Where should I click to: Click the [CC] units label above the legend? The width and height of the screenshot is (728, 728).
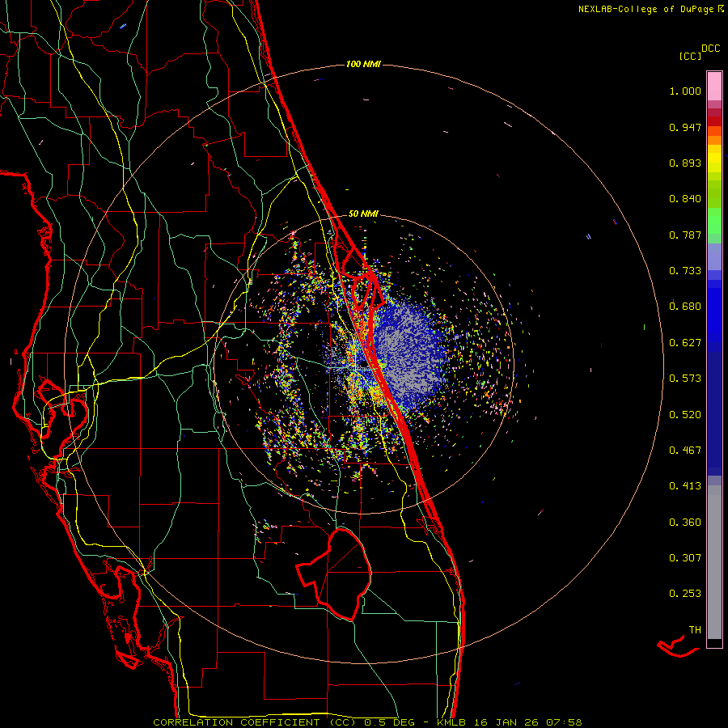pos(690,56)
